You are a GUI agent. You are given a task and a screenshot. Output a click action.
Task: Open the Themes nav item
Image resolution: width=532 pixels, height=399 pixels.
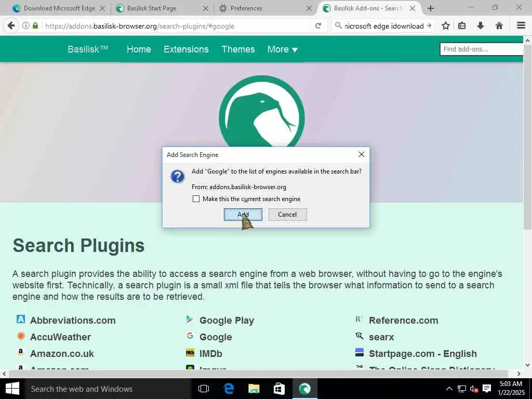click(x=238, y=49)
